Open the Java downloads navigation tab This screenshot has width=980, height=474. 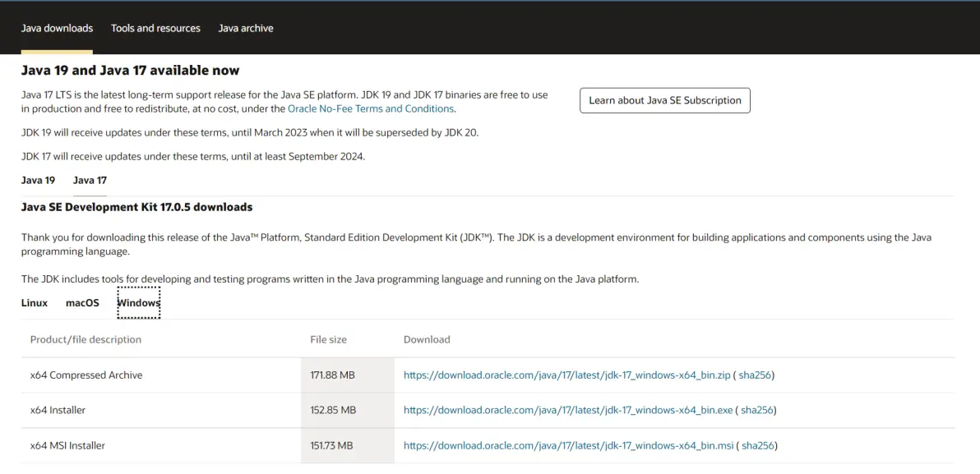57,28
